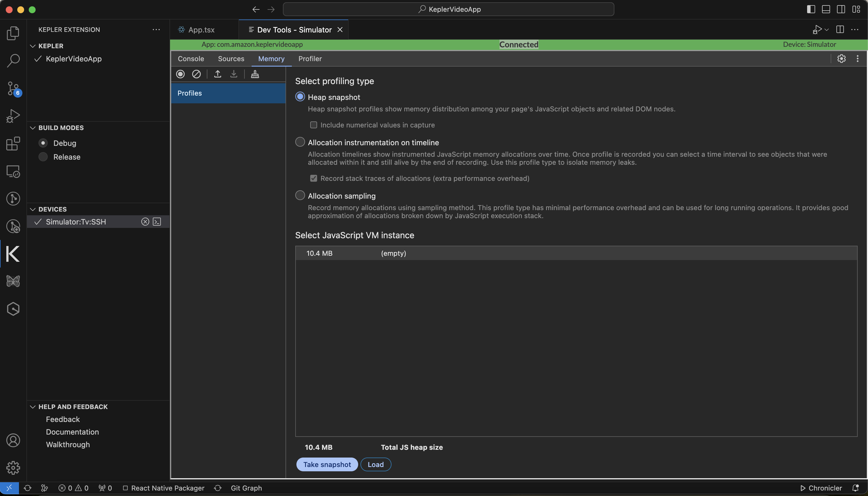Load a profile using the upload icon
The height and width of the screenshot is (496, 868).
[218, 74]
